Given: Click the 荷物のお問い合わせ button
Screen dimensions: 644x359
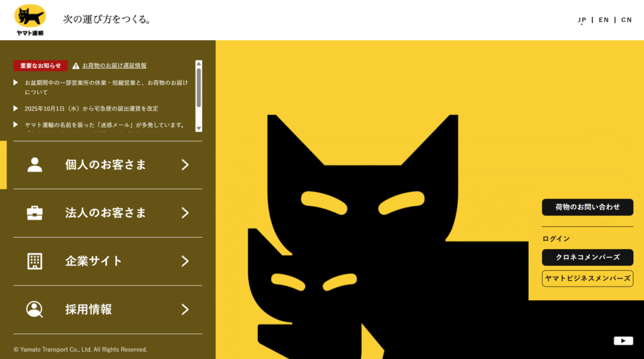Looking at the screenshot, I should [587, 207].
